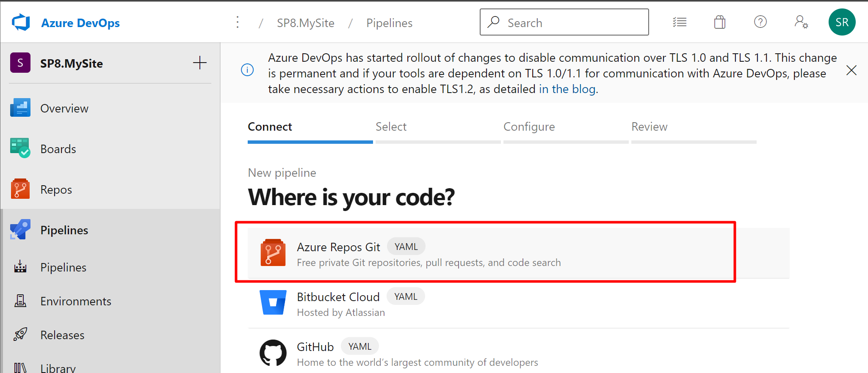The width and height of the screenshot is (868, 373).
Task: Open the SR account avatar
Action: (842, 22)
